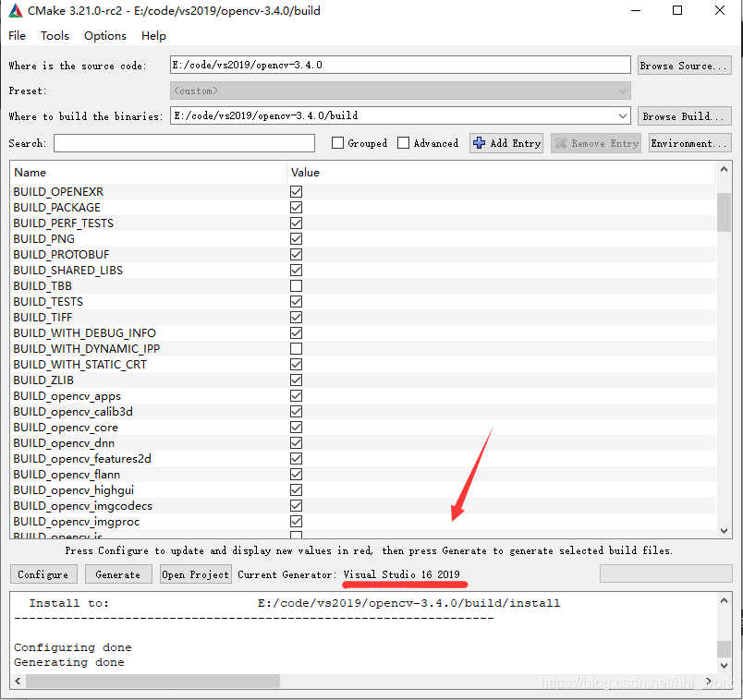The image size is (743, 700).
Task: Select the BUILD_TIFF row name
Action: [43, 318]
